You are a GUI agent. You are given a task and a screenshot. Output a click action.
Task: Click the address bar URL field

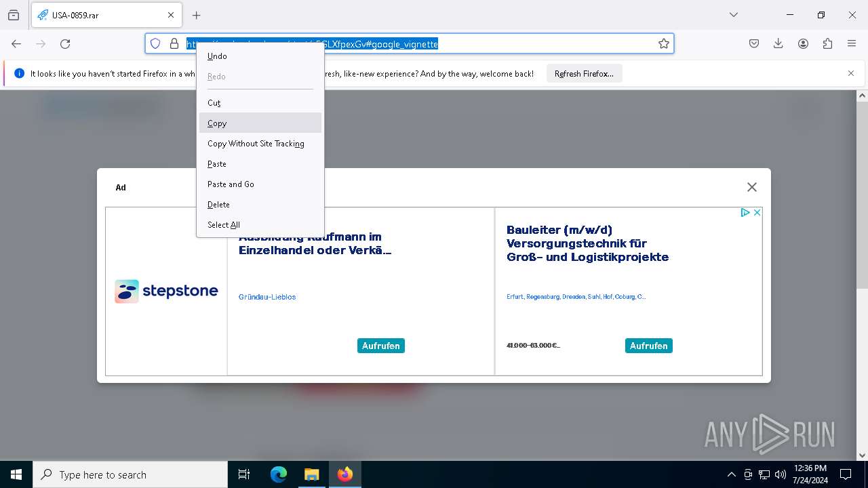pos(410,43)
